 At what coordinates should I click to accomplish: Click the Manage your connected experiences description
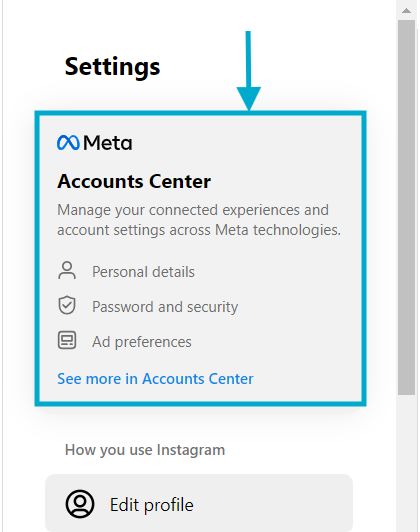pos(199,220)
